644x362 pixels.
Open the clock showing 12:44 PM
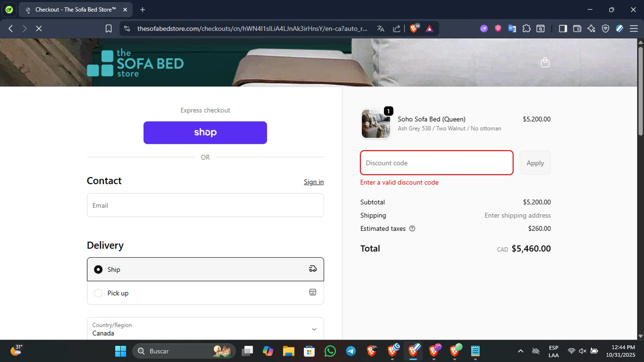[x=620, y=351]
